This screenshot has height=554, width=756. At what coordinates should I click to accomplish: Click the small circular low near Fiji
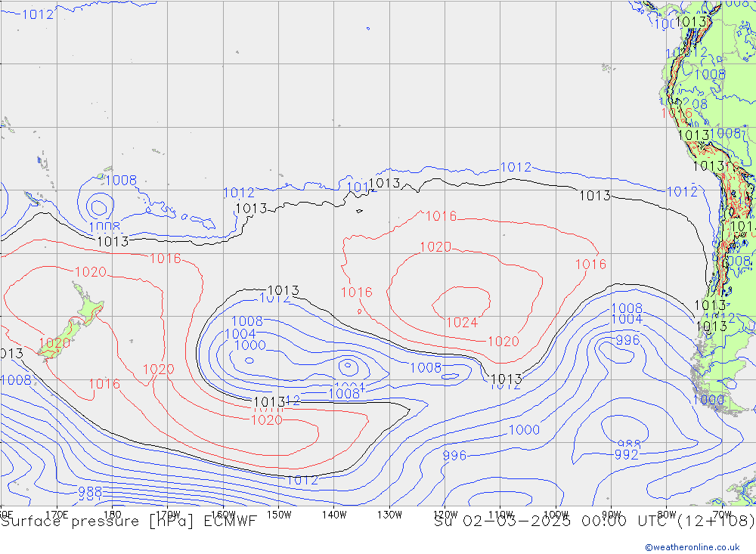point(98,206)
